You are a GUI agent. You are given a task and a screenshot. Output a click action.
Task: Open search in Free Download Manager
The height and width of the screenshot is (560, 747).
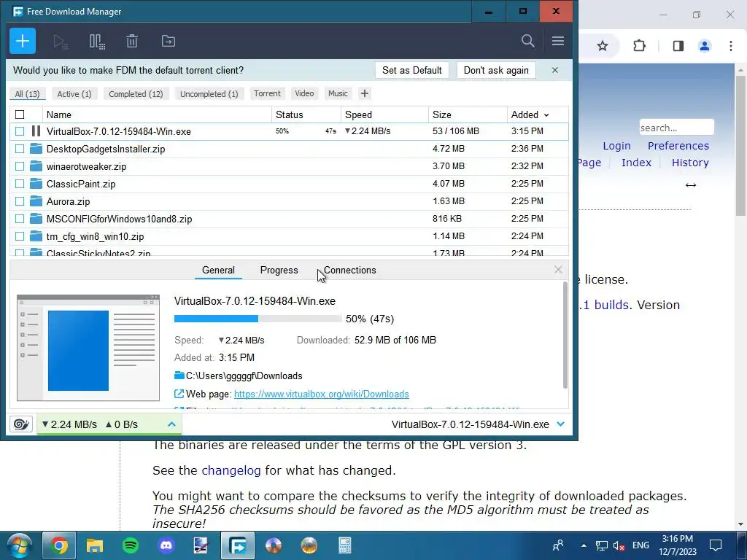pos(527,41)
